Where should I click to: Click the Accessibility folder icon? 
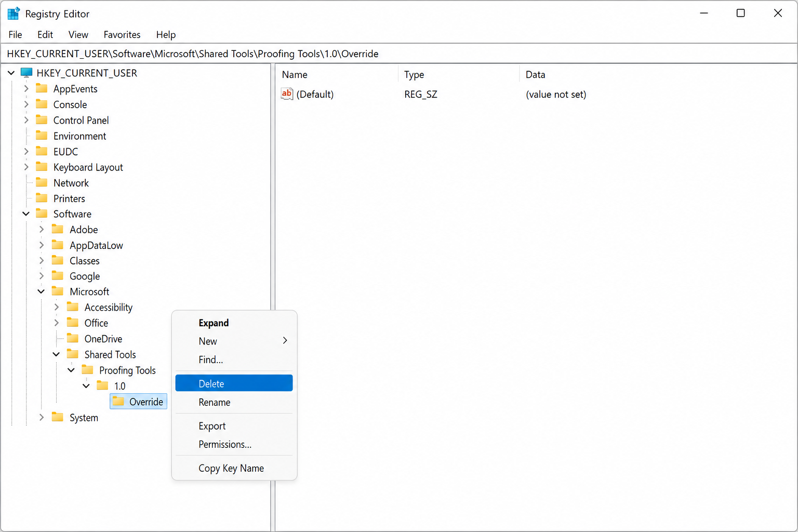73,307
